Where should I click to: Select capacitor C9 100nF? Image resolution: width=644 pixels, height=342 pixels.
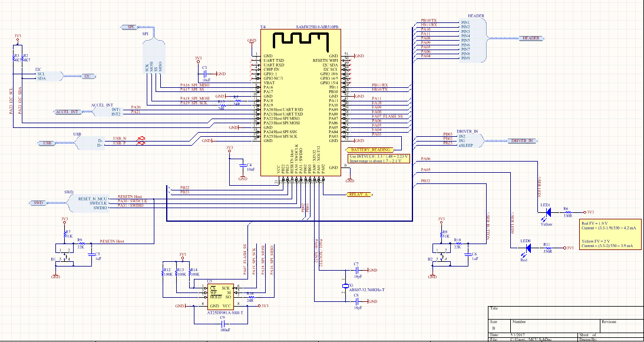click(222, 324)
